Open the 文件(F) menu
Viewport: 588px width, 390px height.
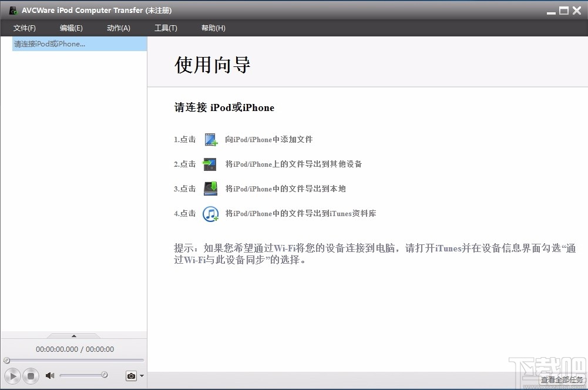point(24,28)
